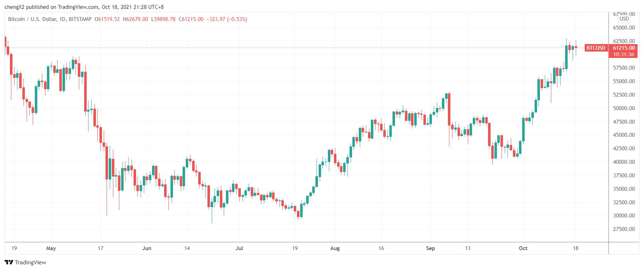The height and width of the screenshot is (270, 644).
Task: Click the May label on the time axis
Action: (x=51, y=248)
